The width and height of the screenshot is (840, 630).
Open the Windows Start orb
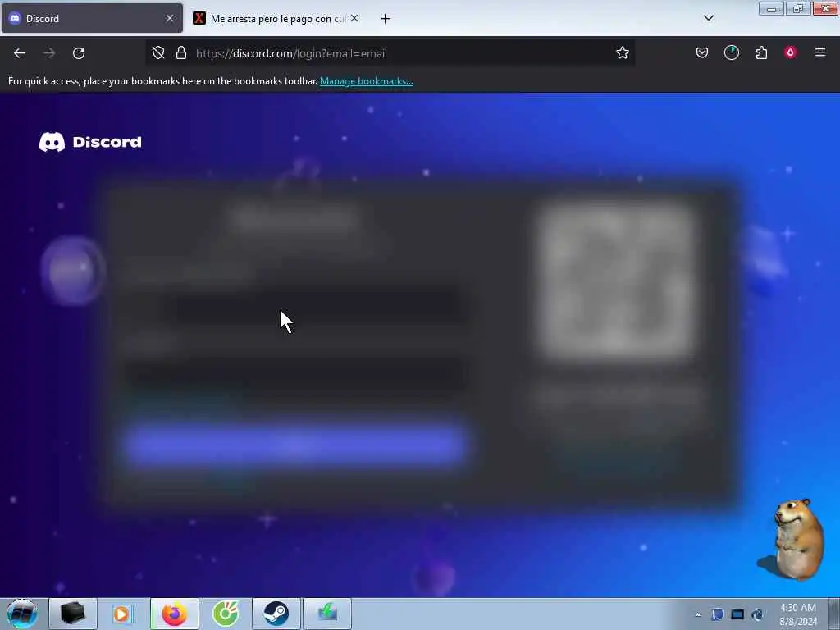coord(22,614)
